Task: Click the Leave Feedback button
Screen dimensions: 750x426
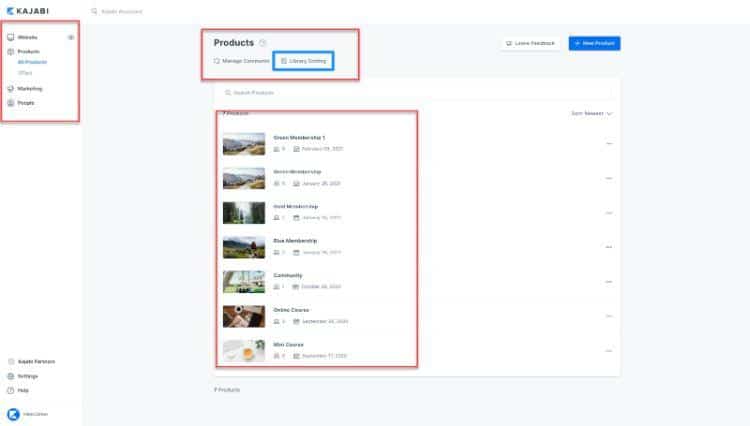Action: pyautogui.click(x=530, y=44)
